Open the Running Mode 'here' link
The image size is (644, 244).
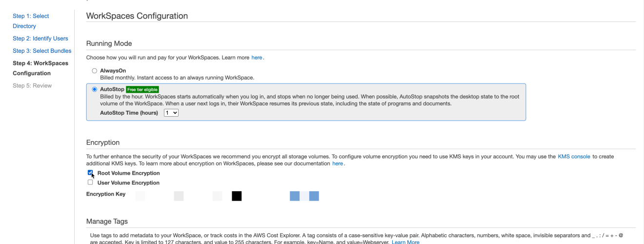[257, 58]
